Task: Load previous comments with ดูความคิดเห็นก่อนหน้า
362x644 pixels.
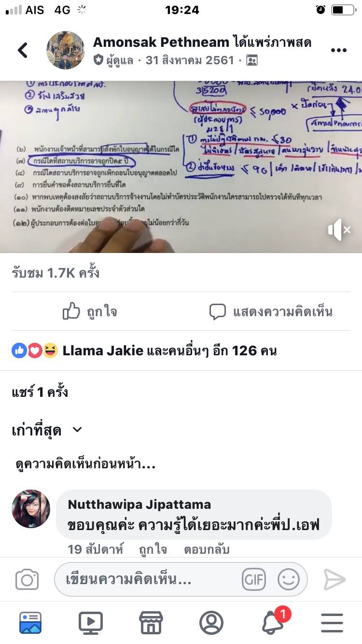Action: [x=85, y=465]
